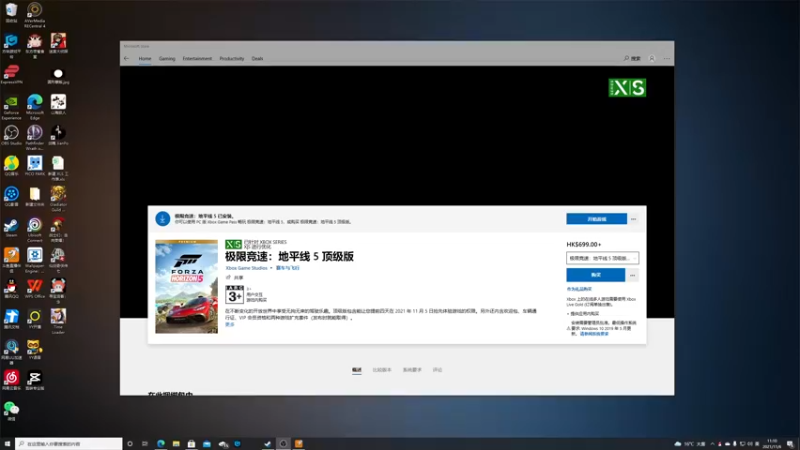Open File Explorer from the taskbar
The height and width of the screenshot is (450, 800).
176,444
